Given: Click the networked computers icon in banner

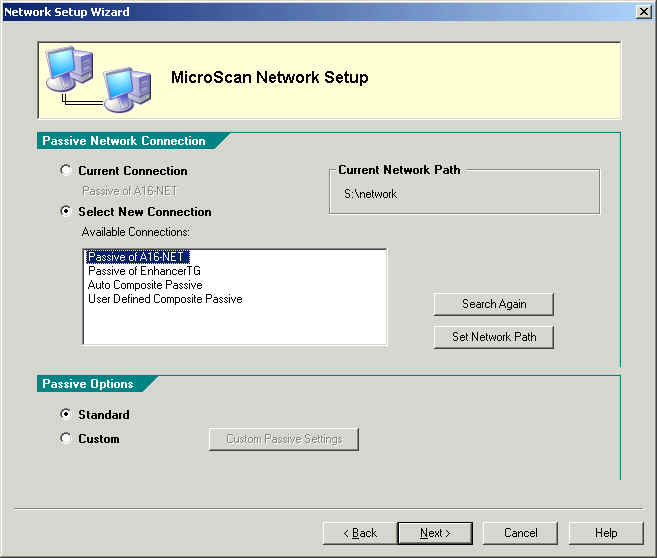Looking at the screenshot, I should tap(98, 79).
